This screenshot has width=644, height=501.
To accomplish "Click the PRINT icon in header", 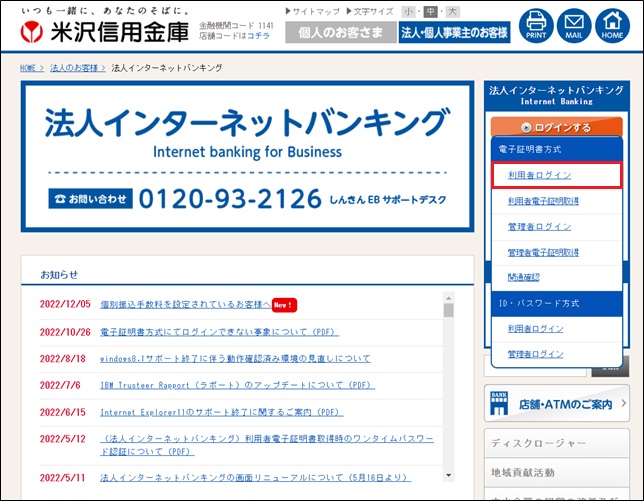I will 536,25.
